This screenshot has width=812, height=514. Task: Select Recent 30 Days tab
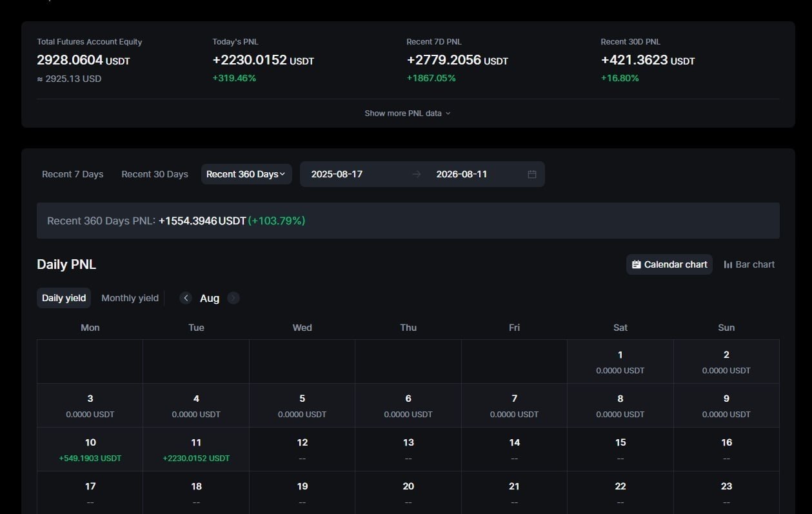click(155, 174)
